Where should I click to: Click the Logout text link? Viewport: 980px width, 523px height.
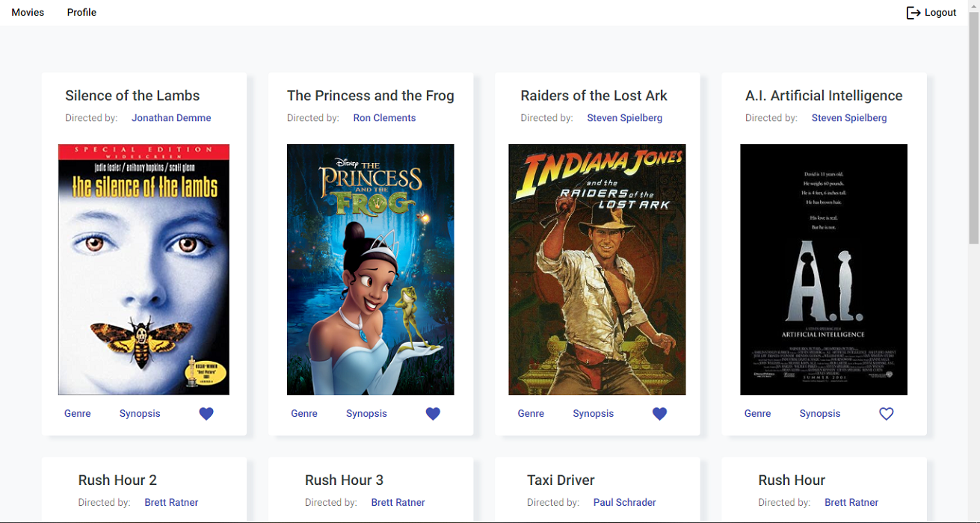[940, 13]
